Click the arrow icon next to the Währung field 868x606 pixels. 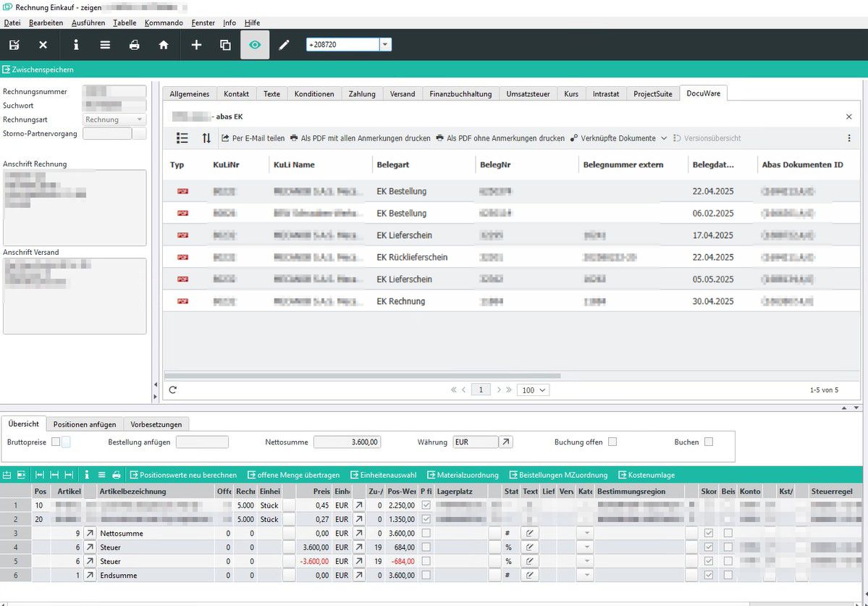[x=506, y=442]
